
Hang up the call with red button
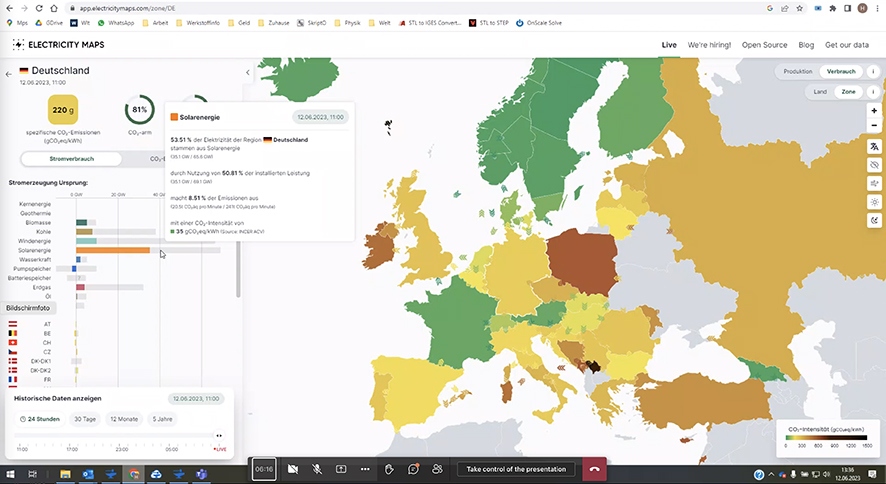(x=594, y=469)
